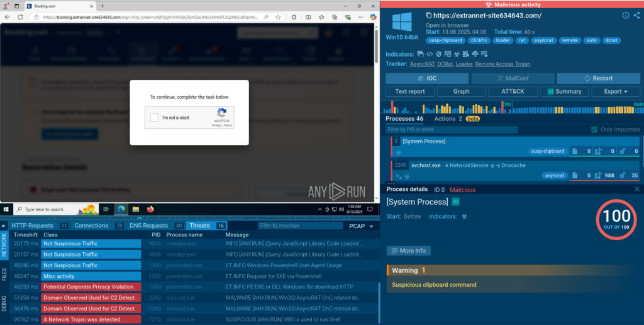Toggle the Only important checkbox
Viewport: 644px width, 325px height.
point(594,129)
